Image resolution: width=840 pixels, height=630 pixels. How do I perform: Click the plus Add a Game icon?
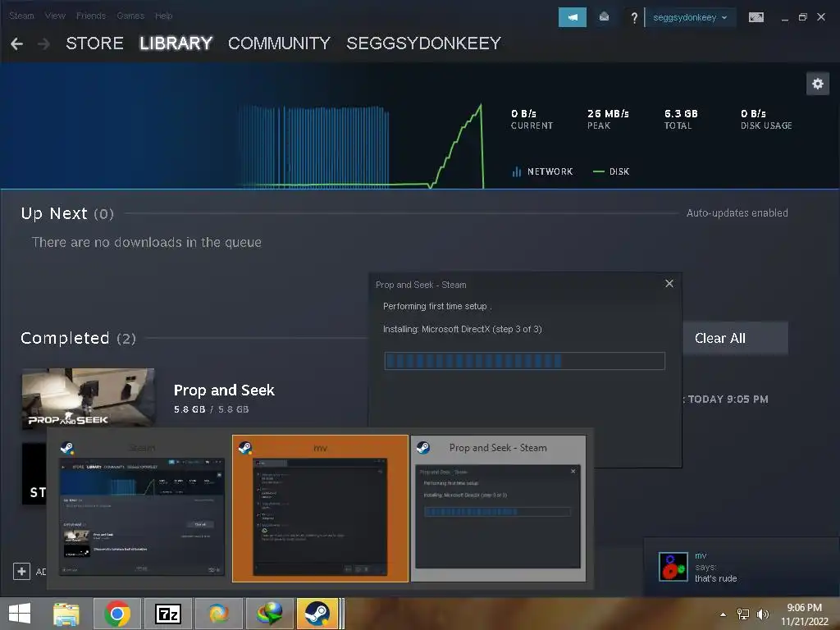point(21,571)
